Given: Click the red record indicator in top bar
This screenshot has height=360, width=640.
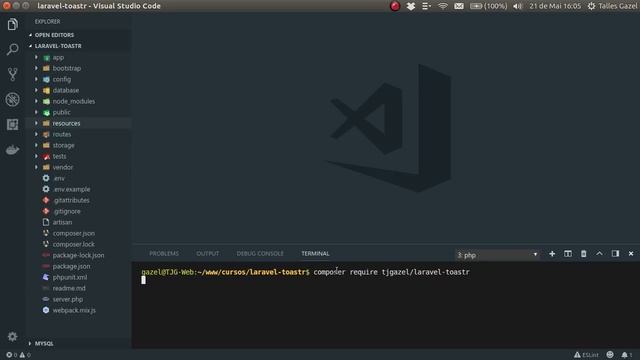Looking at the screenshot, I should tap(395, 6).
